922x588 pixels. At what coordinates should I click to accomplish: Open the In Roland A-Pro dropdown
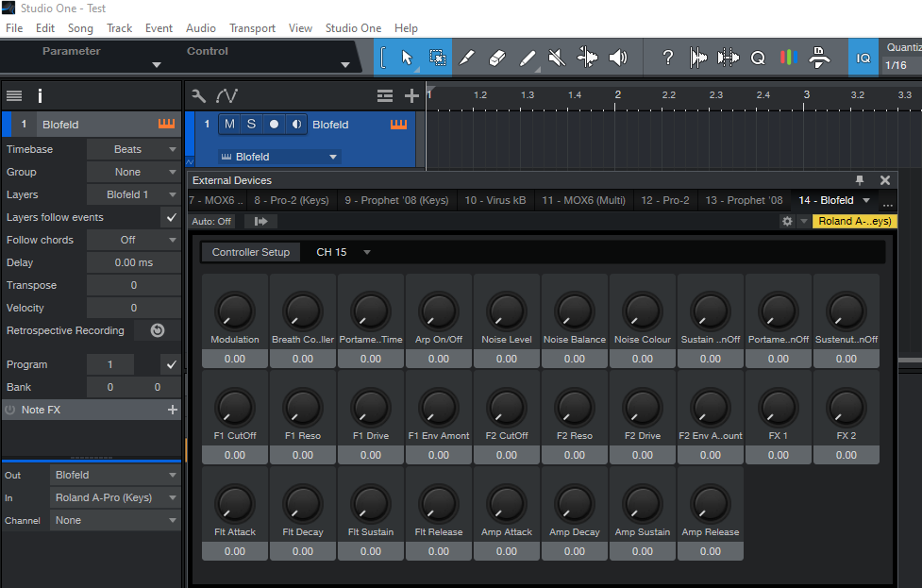click(x=115, y=497)
